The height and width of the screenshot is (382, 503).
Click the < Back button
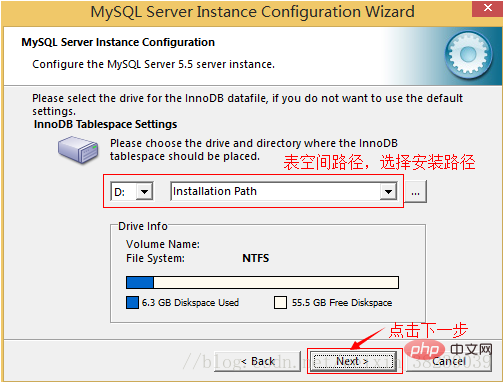[x=257, y=361]
